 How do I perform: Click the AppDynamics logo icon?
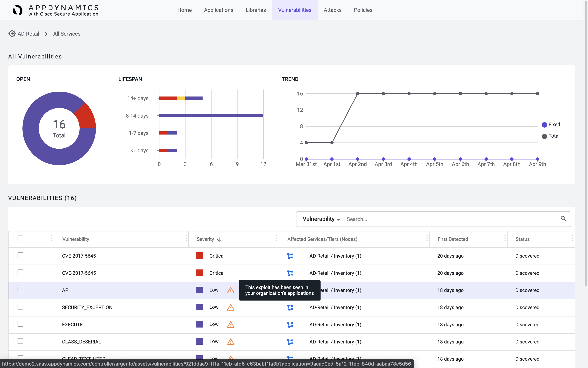(18, 10)
